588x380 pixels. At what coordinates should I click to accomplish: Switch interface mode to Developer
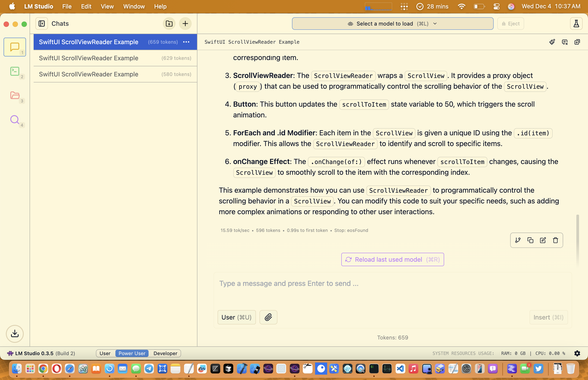(x=165, y=353)
